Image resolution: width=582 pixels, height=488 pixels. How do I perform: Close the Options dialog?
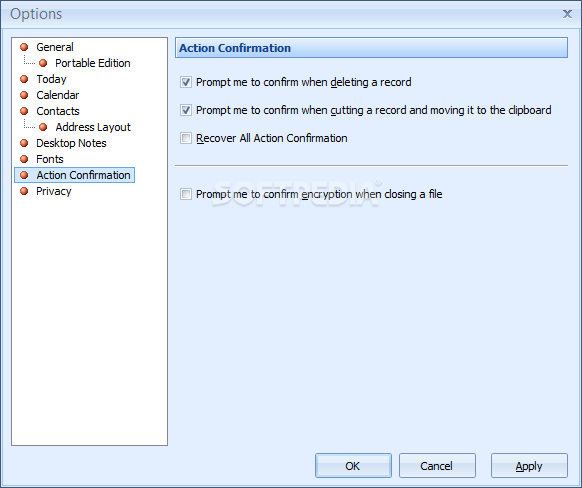click(x=567, y=14)
